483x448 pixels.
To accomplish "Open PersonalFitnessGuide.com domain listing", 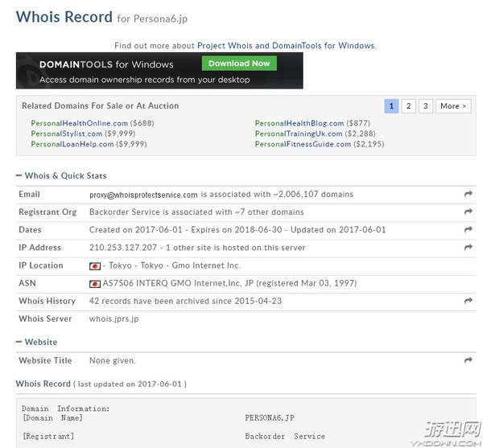I will coord(303,144).
